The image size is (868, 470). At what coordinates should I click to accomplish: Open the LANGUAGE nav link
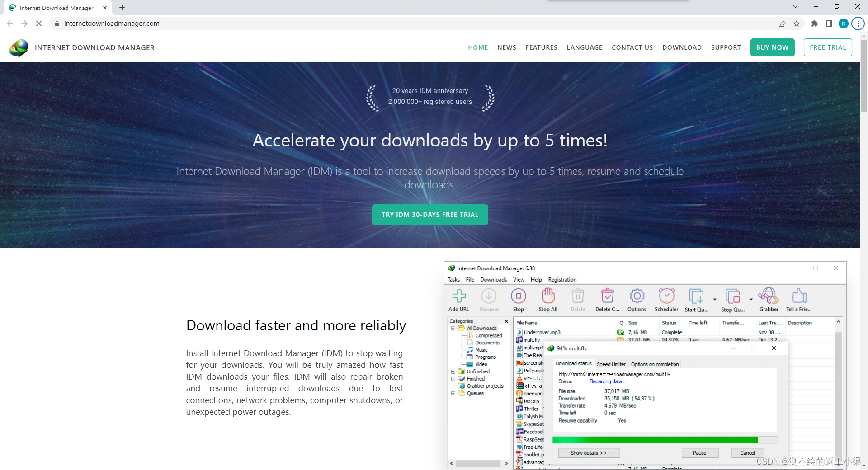[585, 47]
